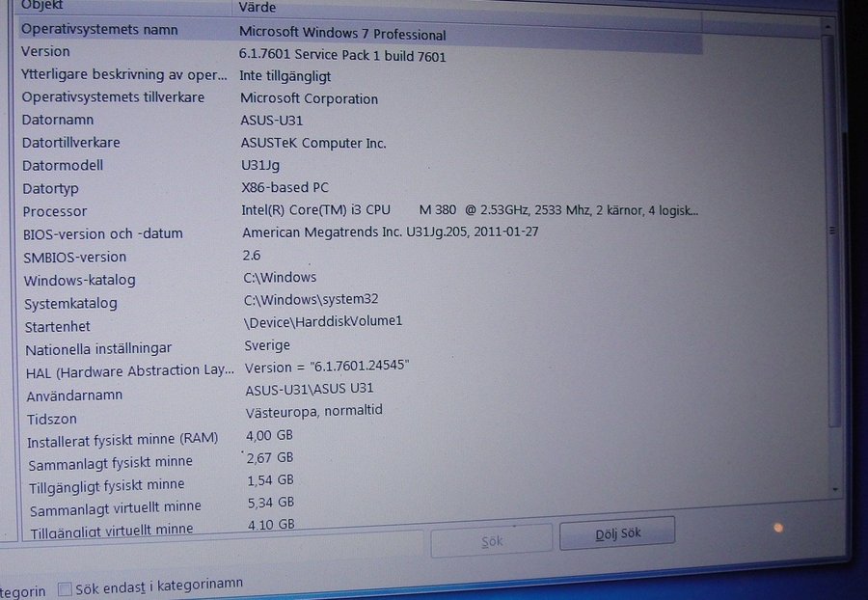
Task: Click the scrollbar down arrow
Action: coord(835,489)
